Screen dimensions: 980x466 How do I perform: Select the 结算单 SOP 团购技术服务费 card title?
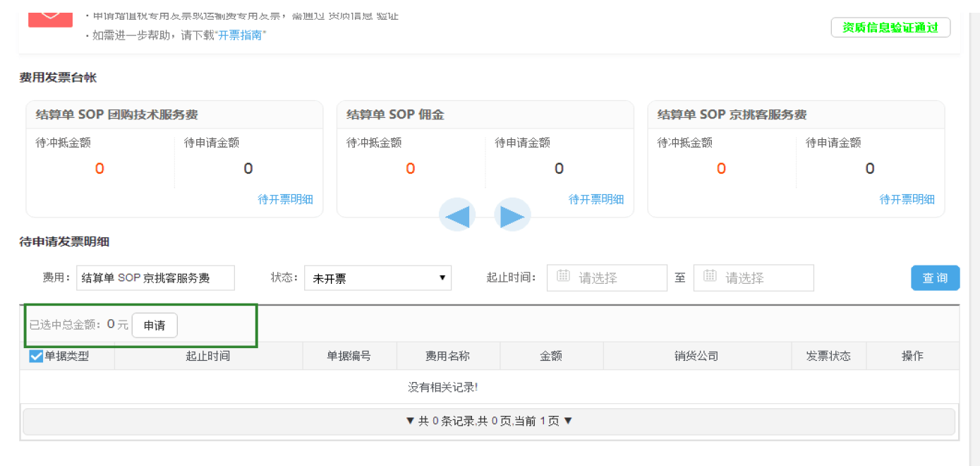117,114
